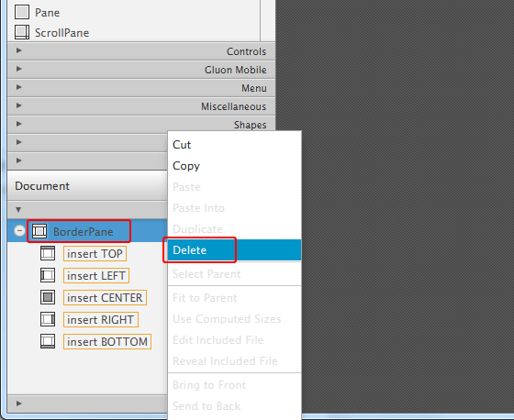Select the insert BOTTOM label

pyautogui.click(x=107, y=341)
